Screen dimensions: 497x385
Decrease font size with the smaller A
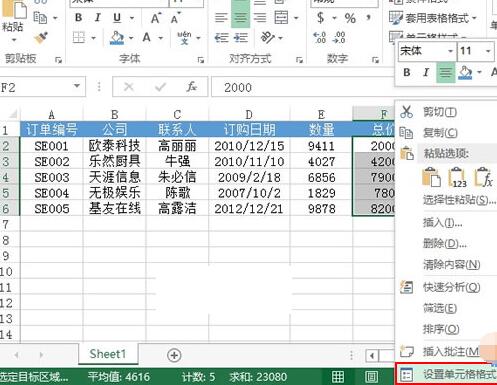tap(175, 18)
